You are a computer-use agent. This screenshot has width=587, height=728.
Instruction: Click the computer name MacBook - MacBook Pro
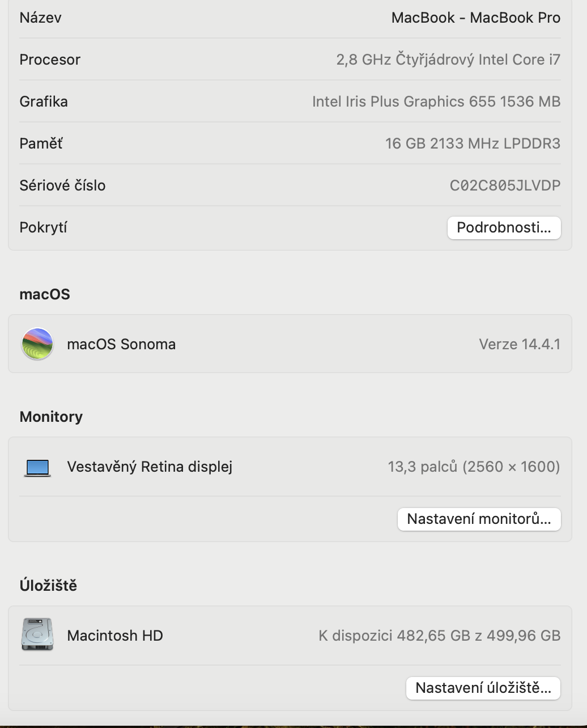[x=475, y=18]
